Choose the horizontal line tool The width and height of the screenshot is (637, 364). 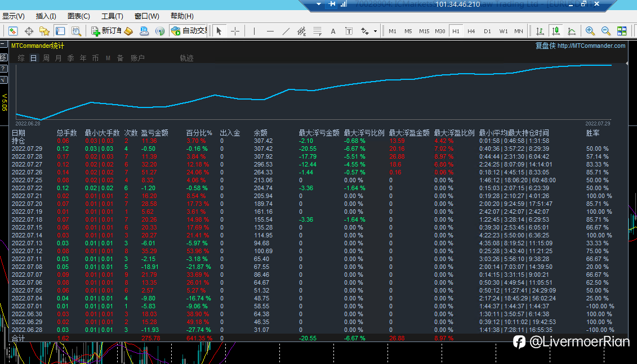tap(270, 32)
